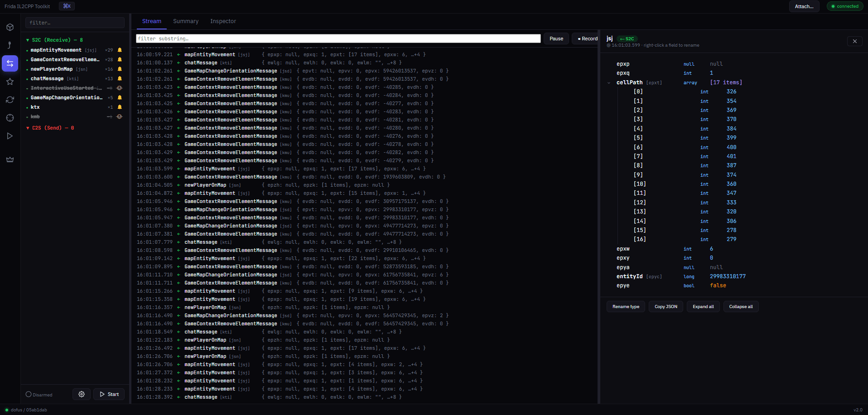Switch to the Inspector tab
The image size is (868, 415).
click(223, 21)
